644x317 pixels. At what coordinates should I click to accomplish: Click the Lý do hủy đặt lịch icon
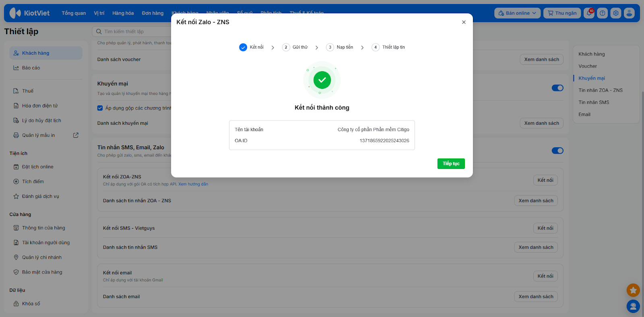coord(16,121)
